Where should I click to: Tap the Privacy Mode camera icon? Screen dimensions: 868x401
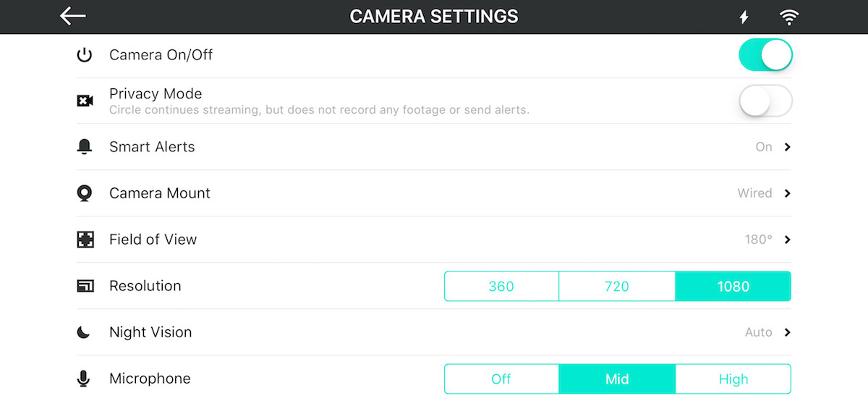85,101
